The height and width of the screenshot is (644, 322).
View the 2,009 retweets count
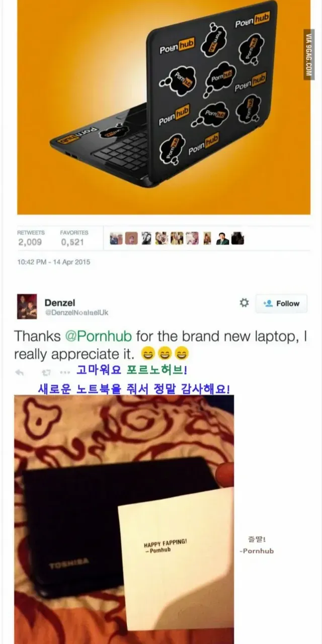(x=31, y=242)
